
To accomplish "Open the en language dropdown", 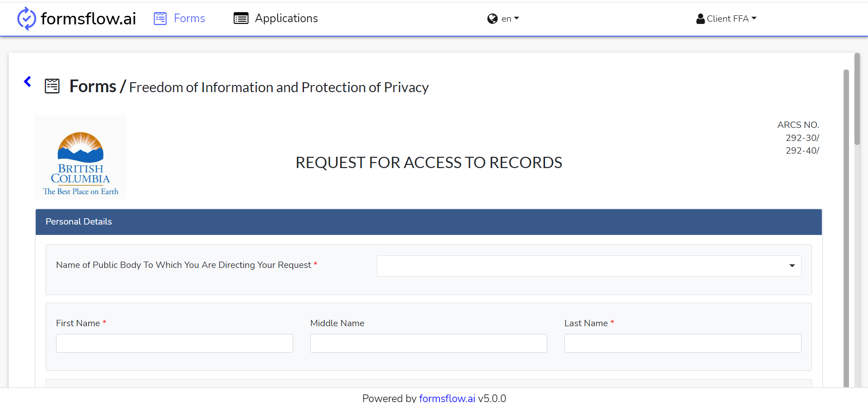I will click(510, 19).
